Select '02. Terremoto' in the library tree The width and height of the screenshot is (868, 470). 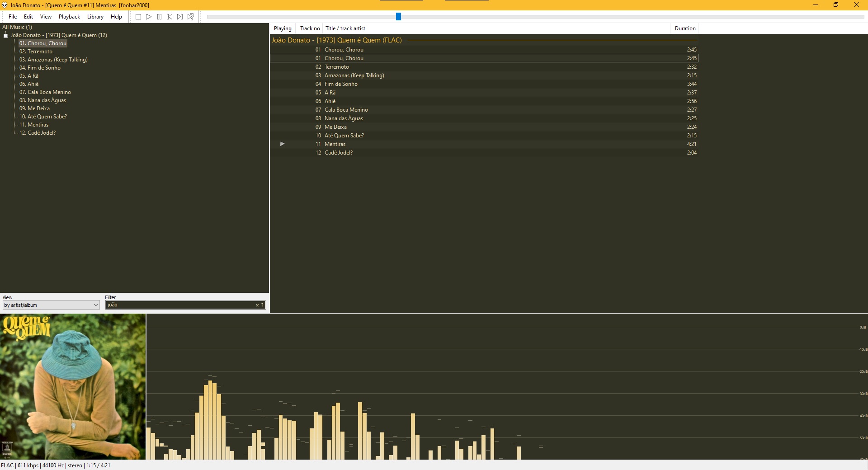point(36,52)
